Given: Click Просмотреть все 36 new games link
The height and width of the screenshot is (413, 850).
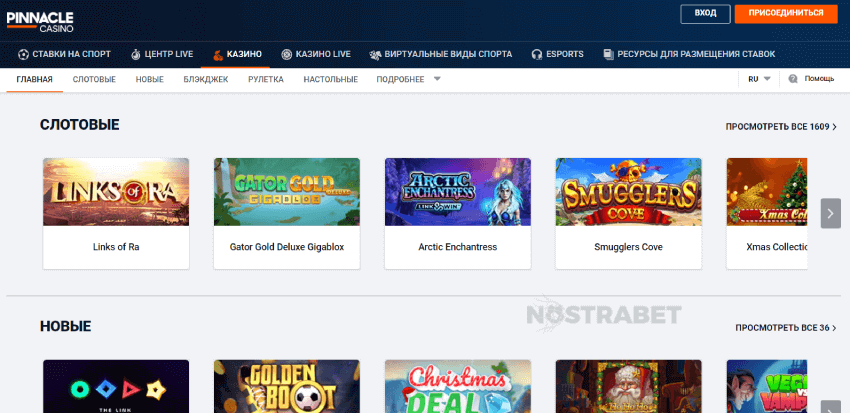Looking at the screenshot, I should point(786,328).
